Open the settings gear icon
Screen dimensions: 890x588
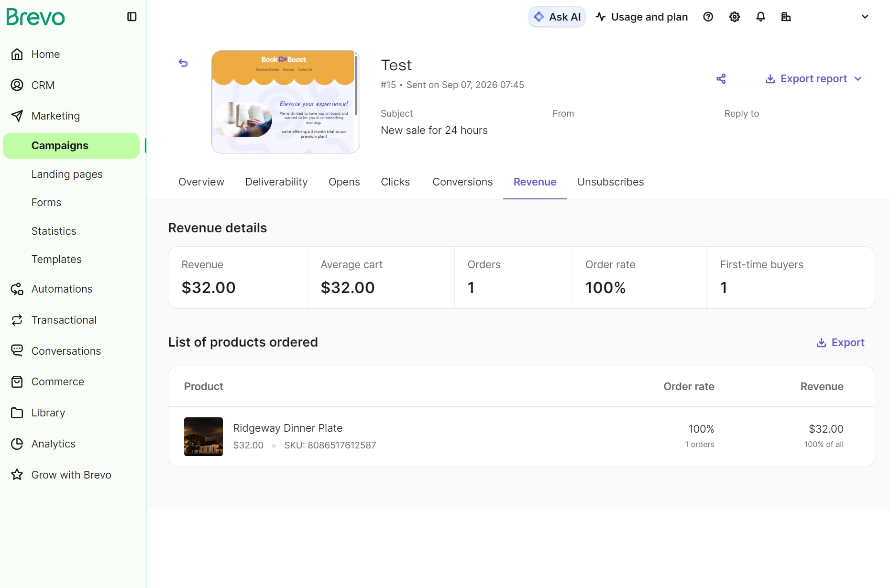pyautogui.click(x=735, y=17)
